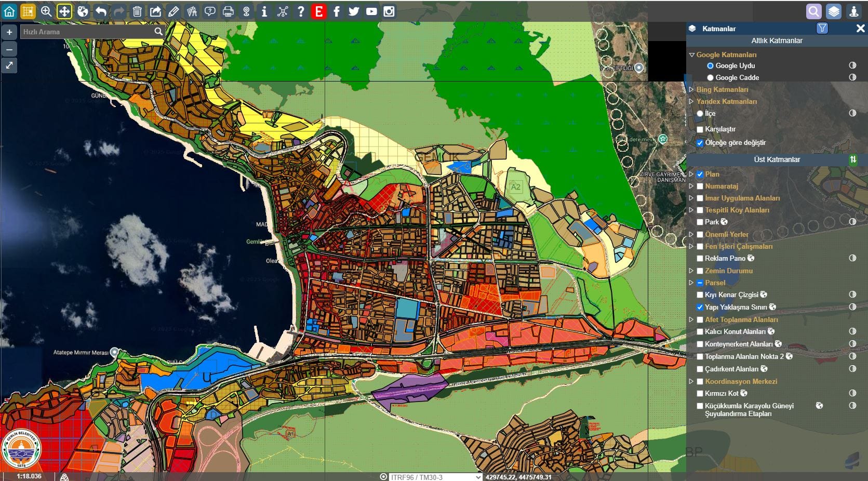The width and height of the screenshot is (868, 481).
Task: Expand the Plan layer tree arrow
Action: [x=691, y=174]
